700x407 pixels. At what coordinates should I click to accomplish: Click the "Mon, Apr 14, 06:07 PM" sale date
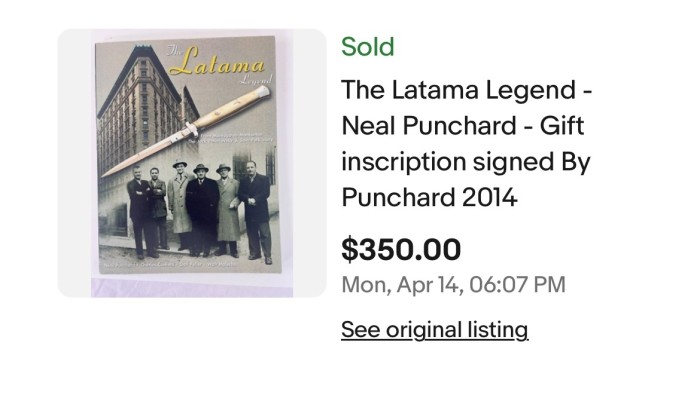(x=453, y=285)
